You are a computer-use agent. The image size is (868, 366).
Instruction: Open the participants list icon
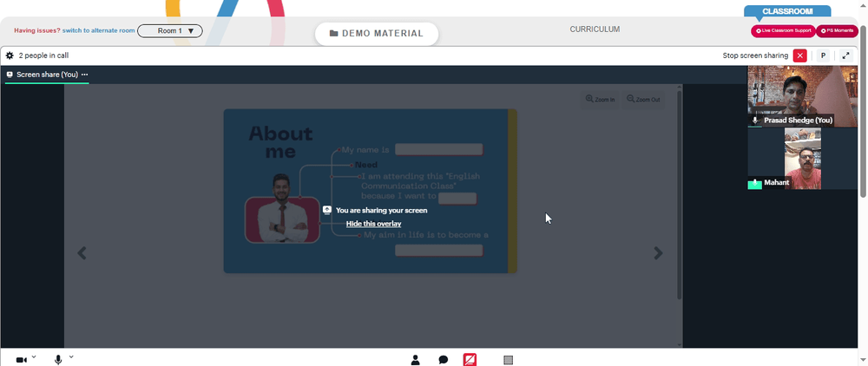pos(415,360)
